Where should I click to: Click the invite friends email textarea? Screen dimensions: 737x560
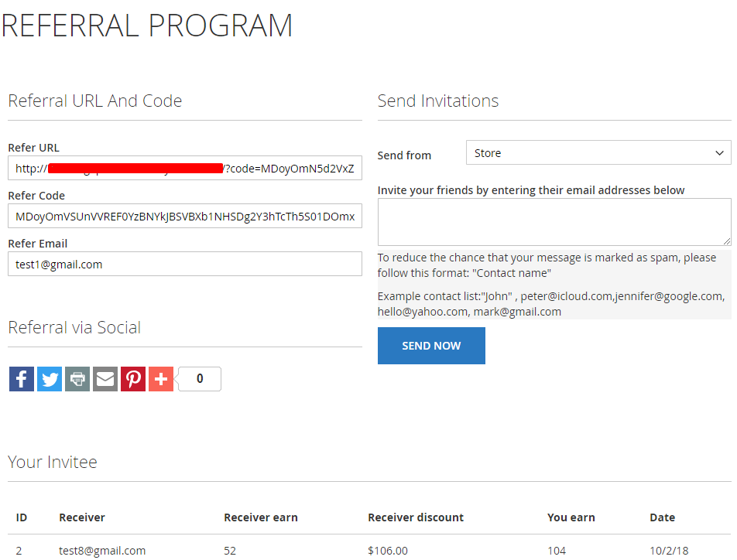553,222
